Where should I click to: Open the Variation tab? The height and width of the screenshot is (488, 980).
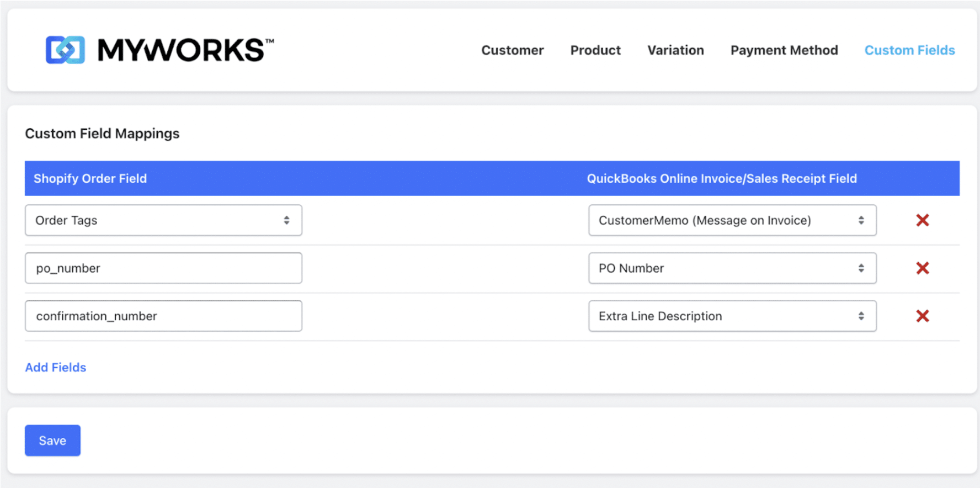(x=675, y=50)
